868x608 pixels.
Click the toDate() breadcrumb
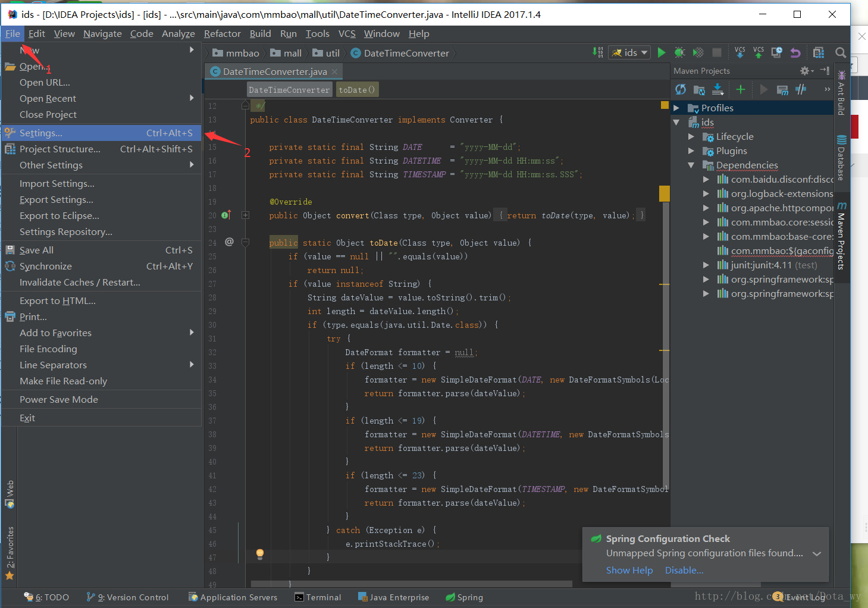[357, 90]
